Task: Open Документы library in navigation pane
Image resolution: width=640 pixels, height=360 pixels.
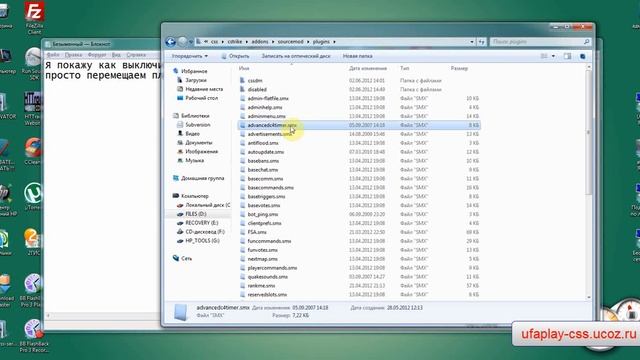Action: click(x=198, y=142)
